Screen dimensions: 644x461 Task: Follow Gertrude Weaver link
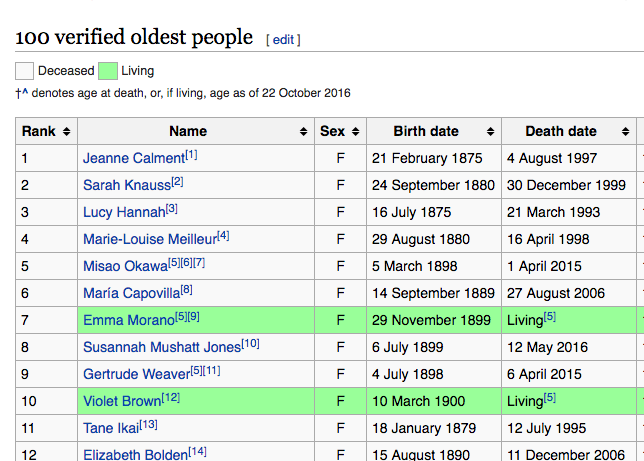click(137, 374)
